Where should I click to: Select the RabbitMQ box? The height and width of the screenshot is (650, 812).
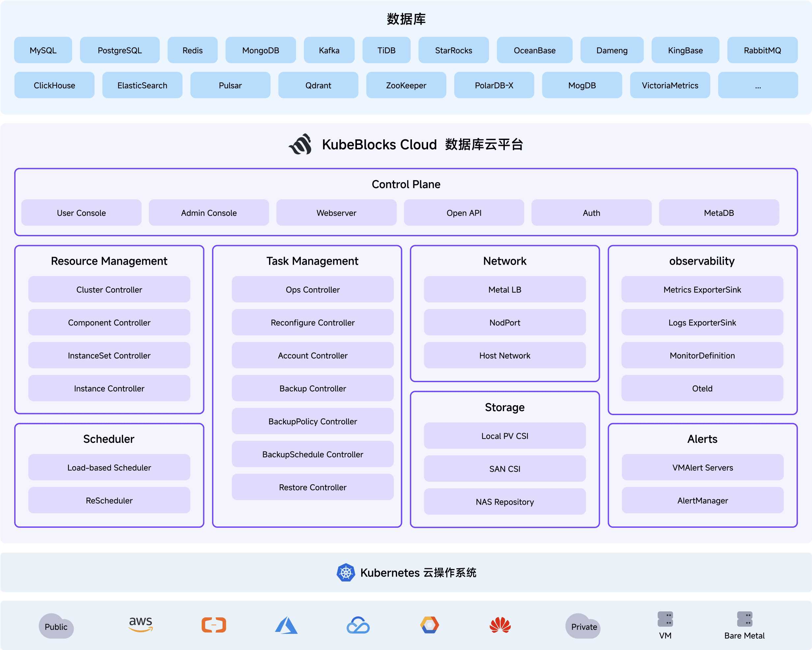(x=762, y=50)
